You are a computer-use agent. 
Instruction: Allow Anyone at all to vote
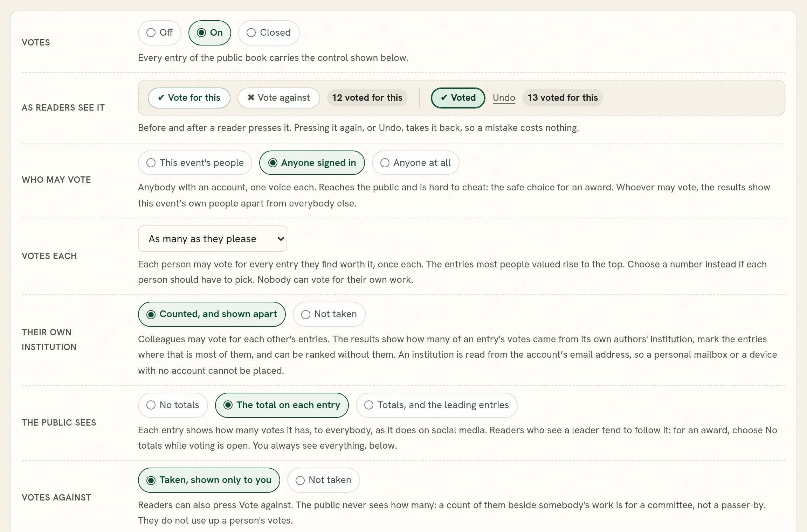[415, 163]
